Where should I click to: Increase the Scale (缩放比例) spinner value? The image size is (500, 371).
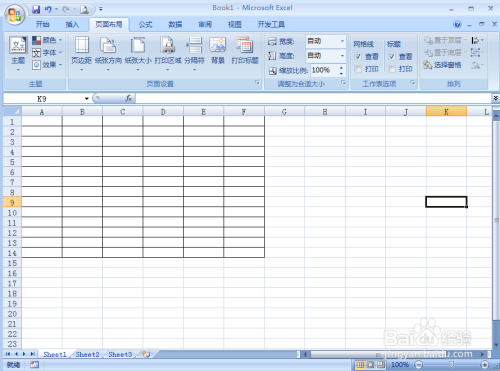341,68
